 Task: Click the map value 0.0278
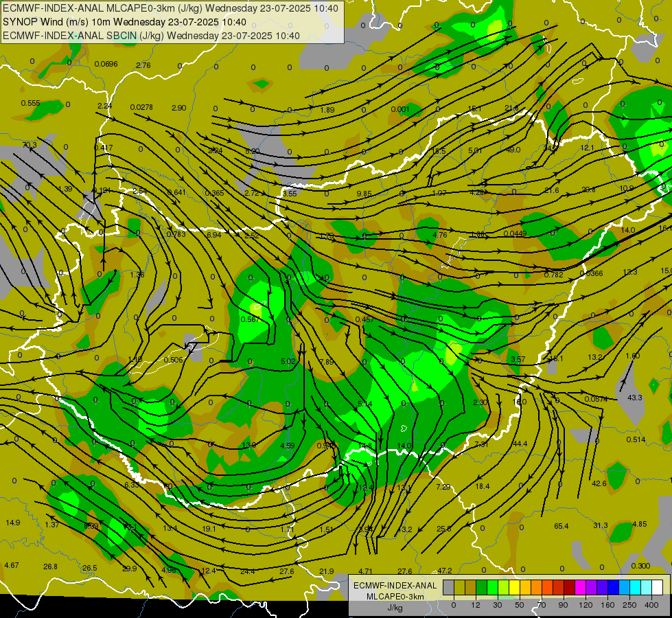[x=141, y=107]
